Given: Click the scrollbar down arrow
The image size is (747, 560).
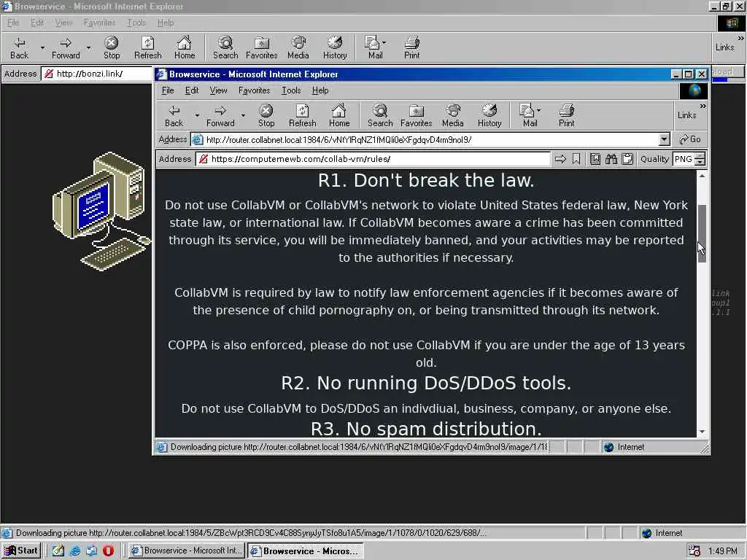Looking at the screenshot, I should click(x=702, y=432).
